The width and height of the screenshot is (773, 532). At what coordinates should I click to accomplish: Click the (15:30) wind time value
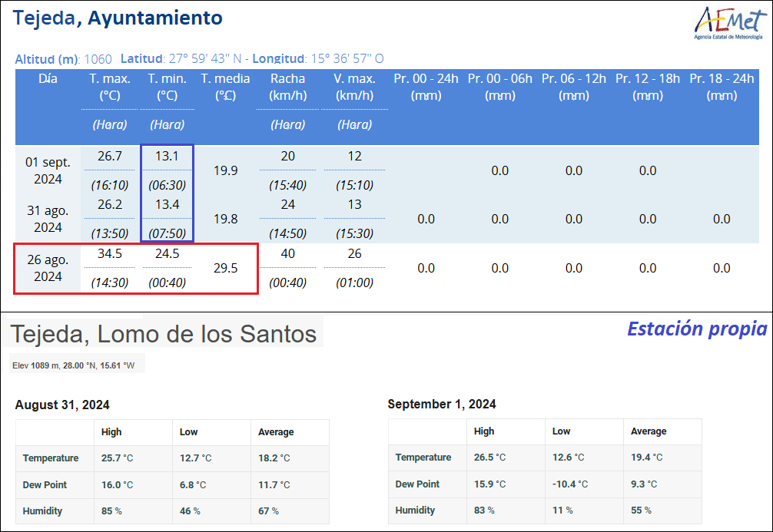click(354, 233)
